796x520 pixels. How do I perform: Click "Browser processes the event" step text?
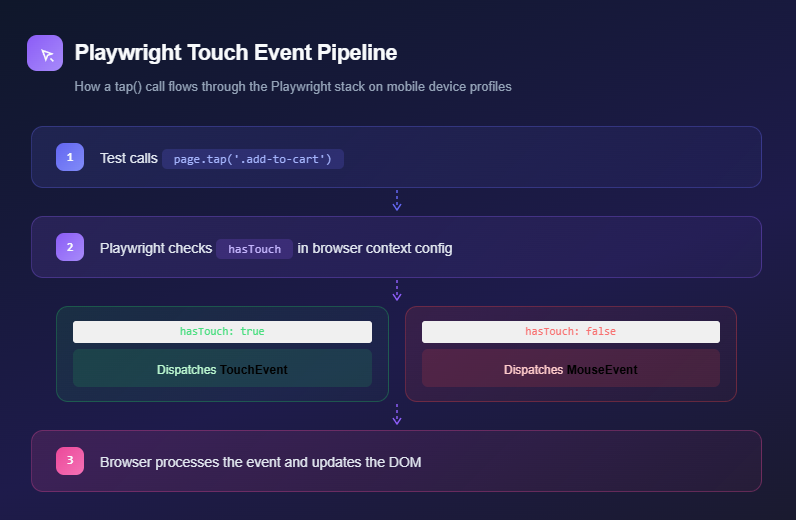pos(260,462)
